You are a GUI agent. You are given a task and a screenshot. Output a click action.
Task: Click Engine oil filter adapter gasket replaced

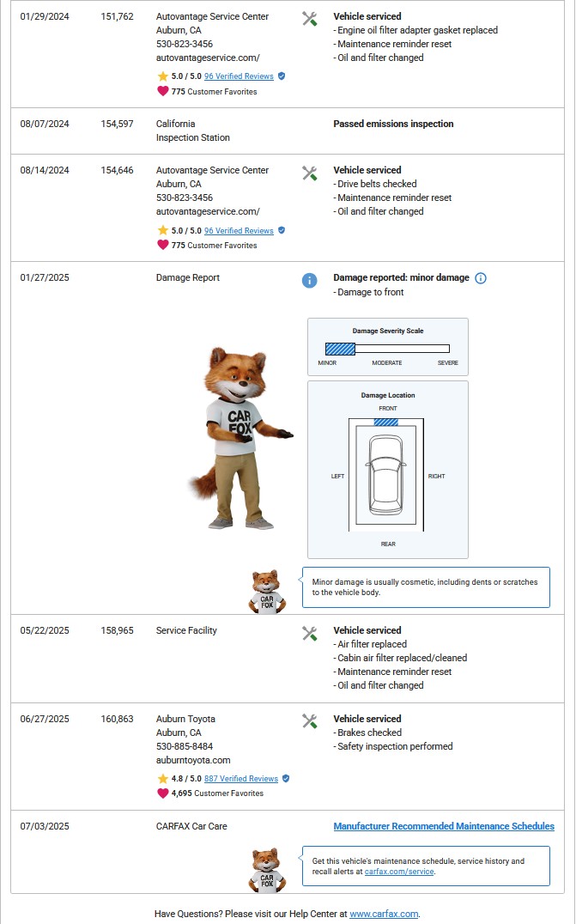[x=415, y=30]
